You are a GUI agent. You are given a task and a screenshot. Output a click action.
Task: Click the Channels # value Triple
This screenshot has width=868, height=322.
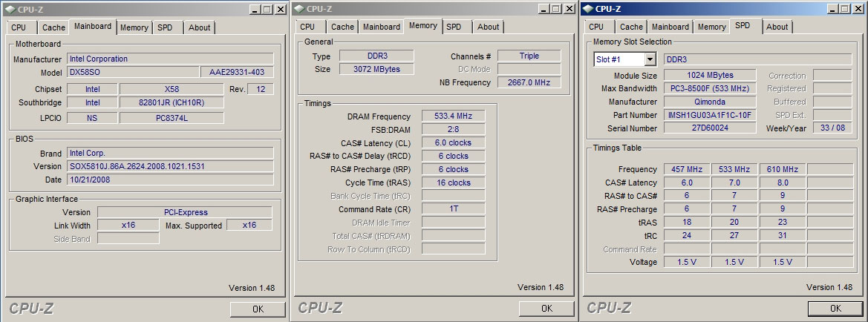[x=529, y=56]
